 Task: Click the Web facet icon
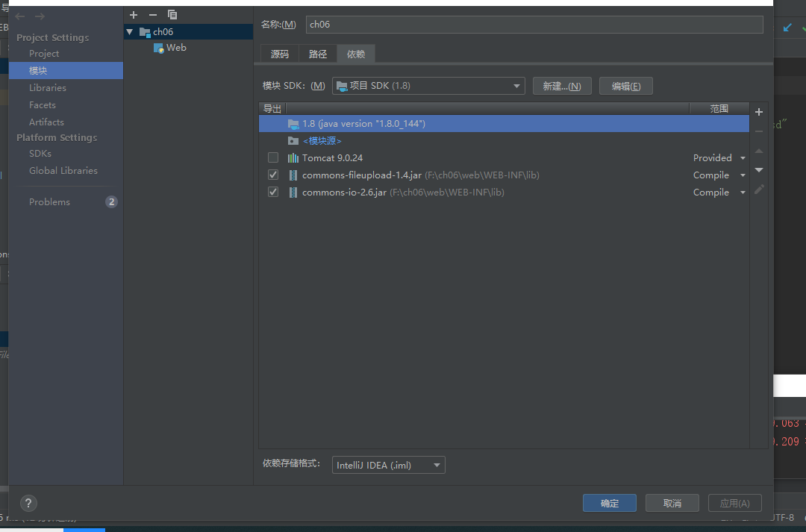[x=158, y=48]
